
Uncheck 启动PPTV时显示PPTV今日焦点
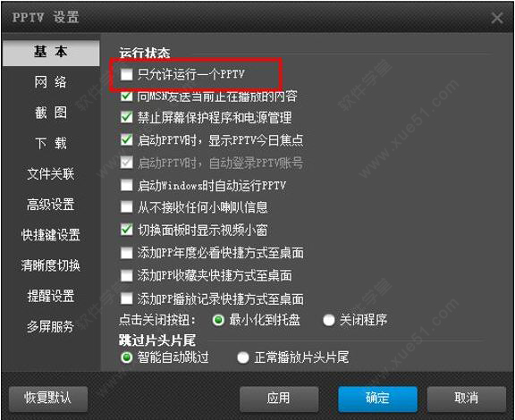(x=126, y=140)
